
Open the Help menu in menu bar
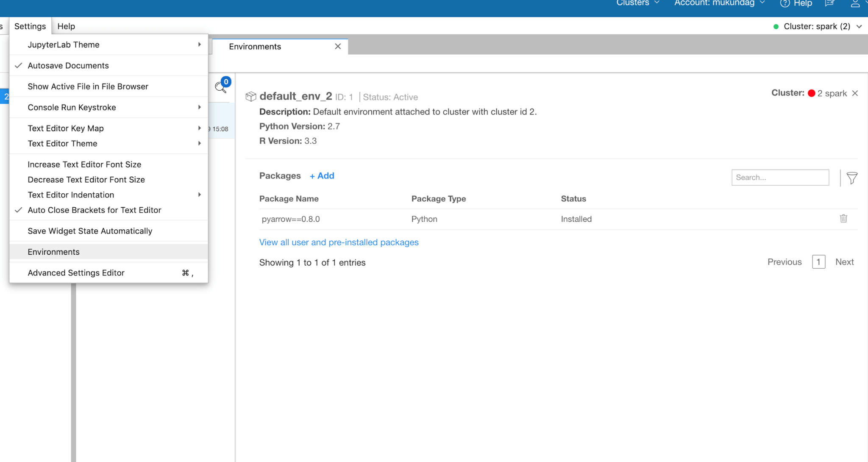66,26
